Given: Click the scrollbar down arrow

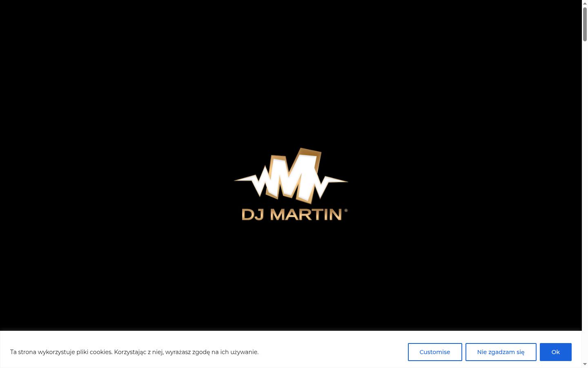Looking at the screenshot, I should tap(585, 364).
